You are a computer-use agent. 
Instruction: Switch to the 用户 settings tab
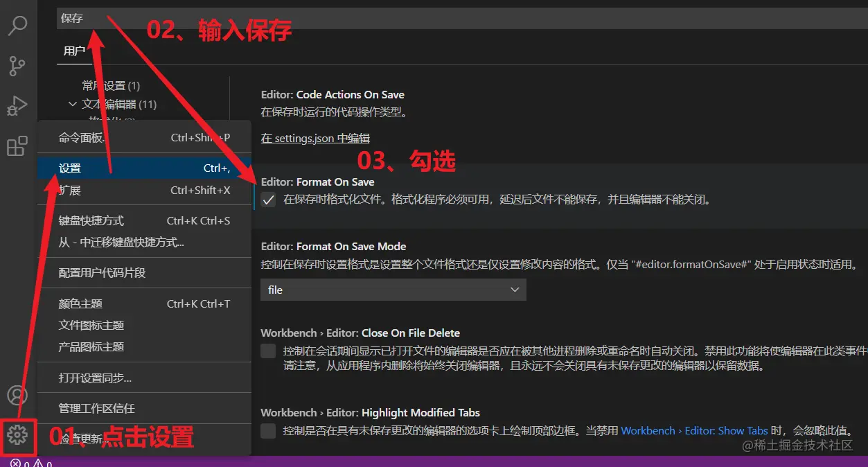[74, 51]
